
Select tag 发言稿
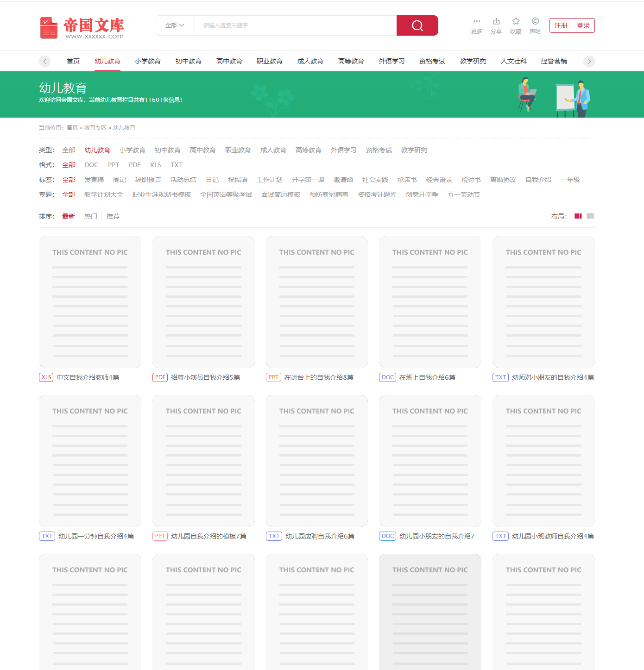(94, 180)
